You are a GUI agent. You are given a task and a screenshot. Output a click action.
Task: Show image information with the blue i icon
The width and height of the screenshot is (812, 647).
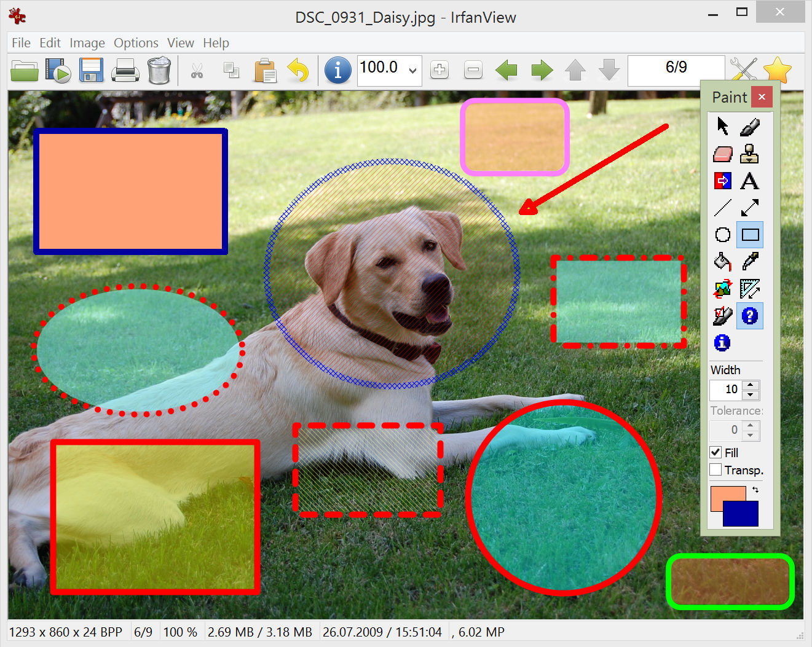coord(337,70)
